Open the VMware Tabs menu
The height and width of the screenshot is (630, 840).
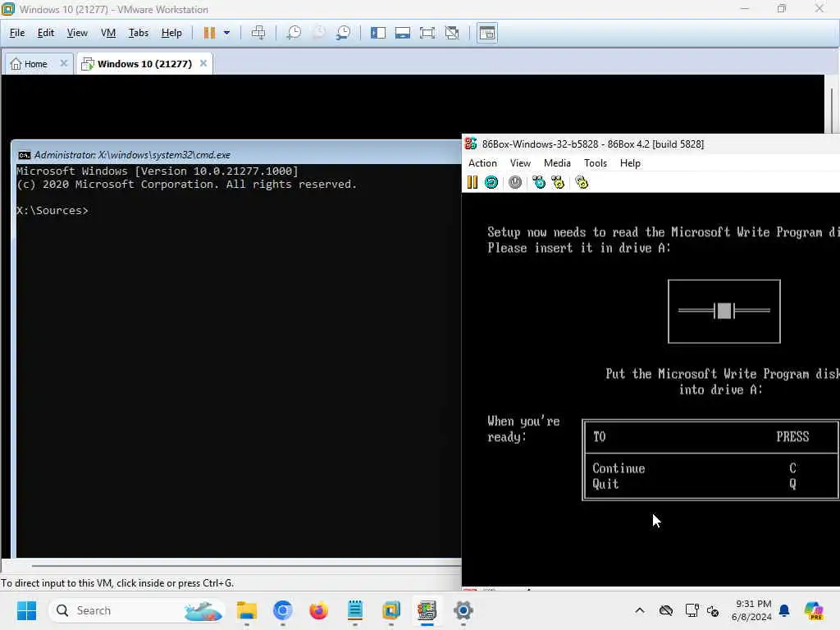(138, 33)
